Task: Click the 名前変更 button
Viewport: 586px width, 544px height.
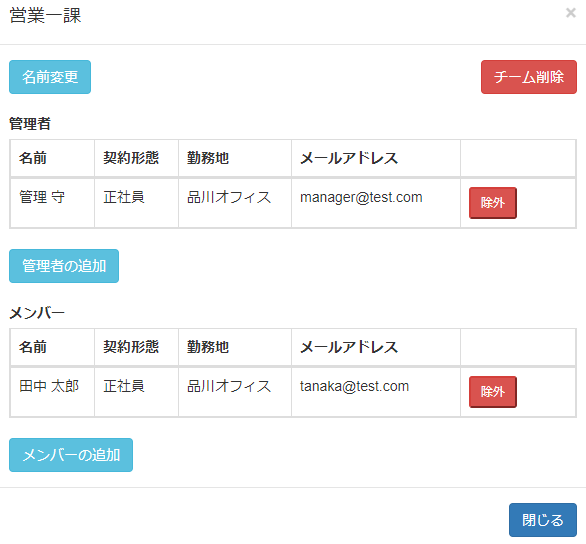Action: point(50,77)
